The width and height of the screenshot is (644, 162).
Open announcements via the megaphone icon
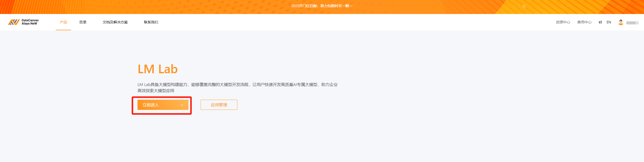[x=600, y=22]
